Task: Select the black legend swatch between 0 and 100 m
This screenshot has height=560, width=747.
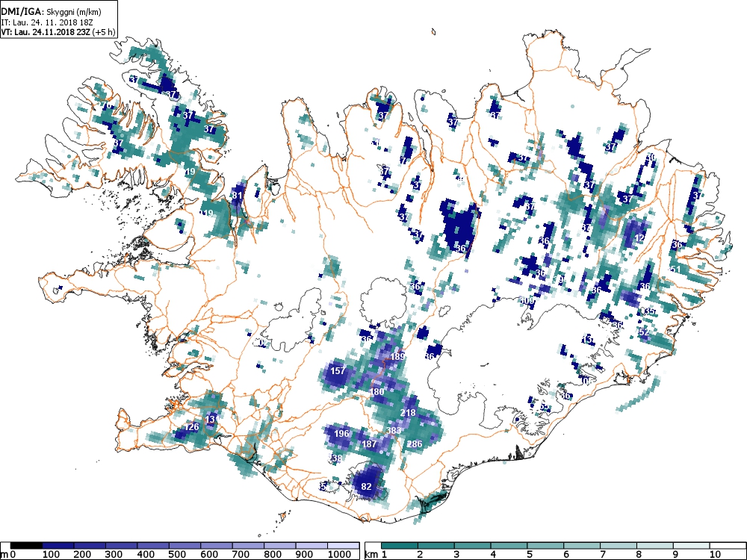Action: click(x=26, y=546)
